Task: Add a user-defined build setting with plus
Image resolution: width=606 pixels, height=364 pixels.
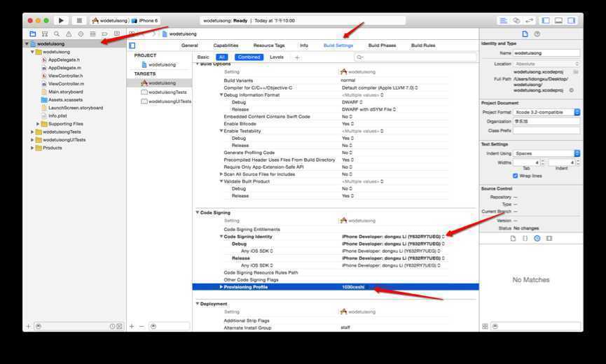Action: (297, 57)
